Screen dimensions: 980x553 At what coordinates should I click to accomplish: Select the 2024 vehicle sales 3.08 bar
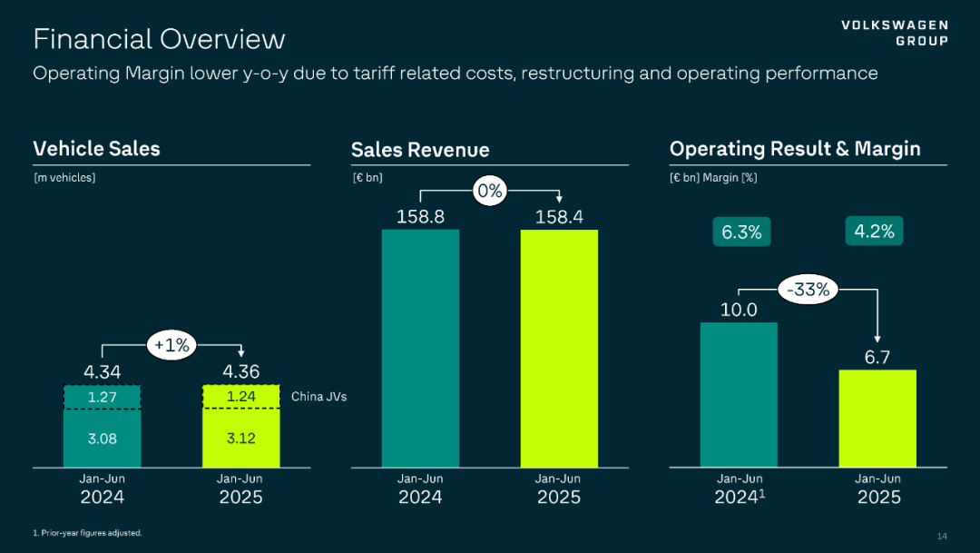tap(103, 439)
